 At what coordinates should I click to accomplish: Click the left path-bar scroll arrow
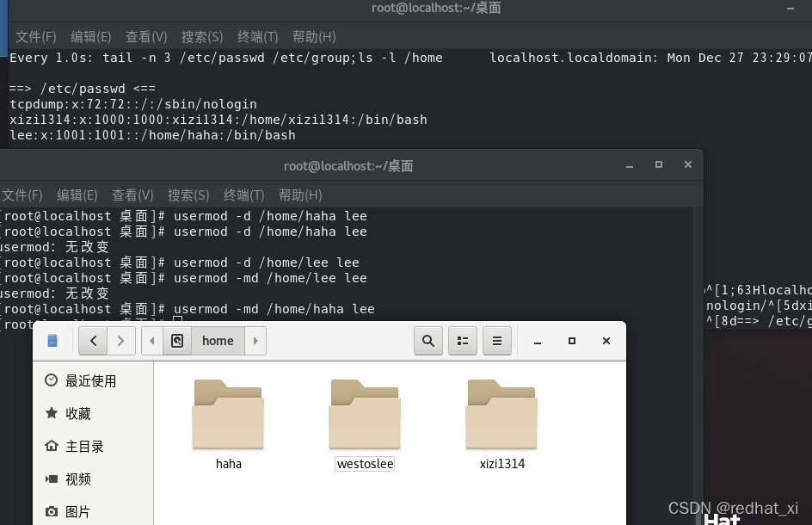pyautogui.click(x=152, y=341)
